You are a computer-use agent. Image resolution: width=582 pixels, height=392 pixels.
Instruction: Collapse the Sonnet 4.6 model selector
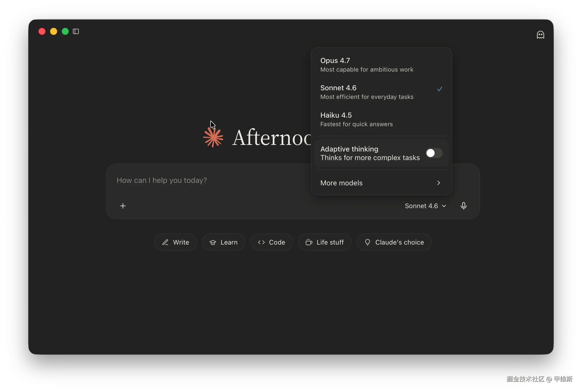425,206
